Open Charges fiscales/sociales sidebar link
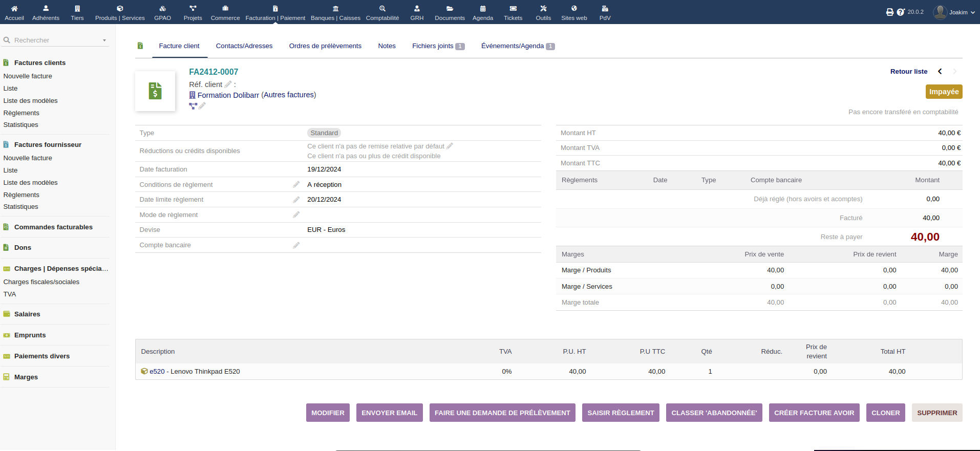 tap(41, 282)
